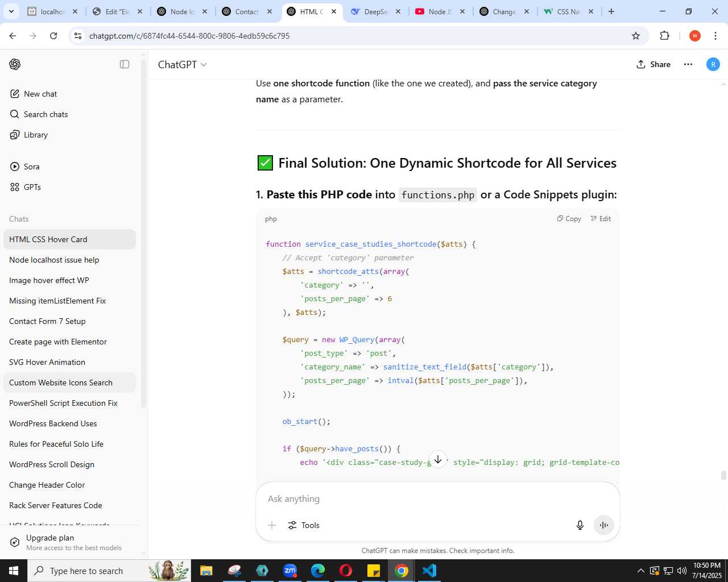Open the Create page with Elementor chat
This screenshot has width=728, height=582.
[69, 342]
